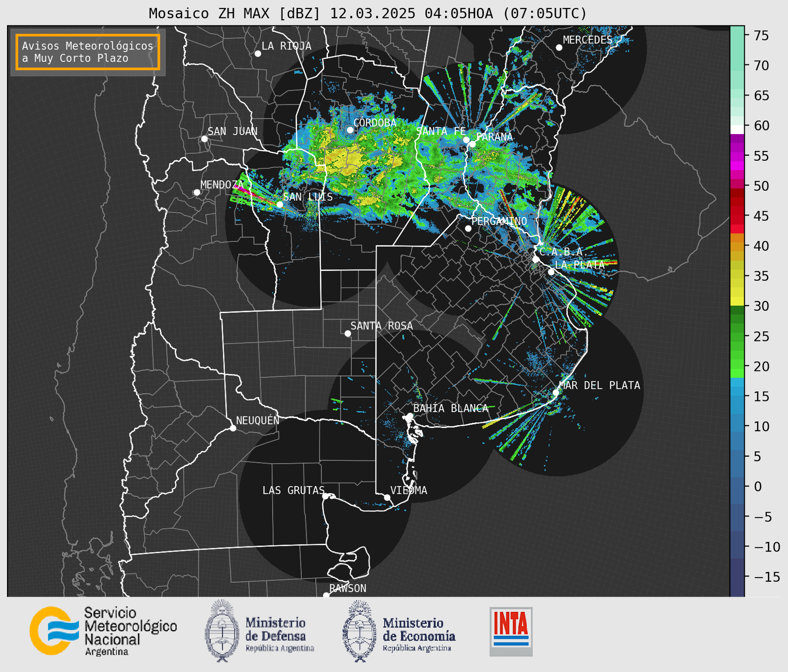Click the green 25 dBZ colorbar band

pos(737,336)
